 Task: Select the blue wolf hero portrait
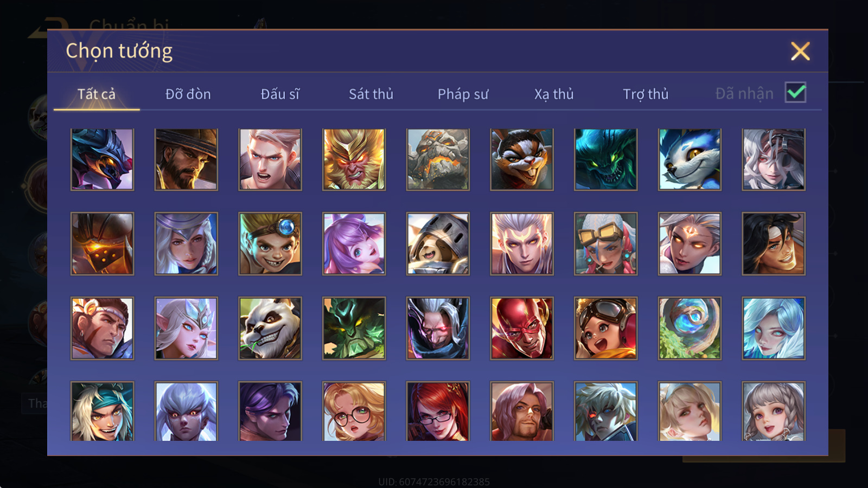pyautogui.click(x=690, y=159)
